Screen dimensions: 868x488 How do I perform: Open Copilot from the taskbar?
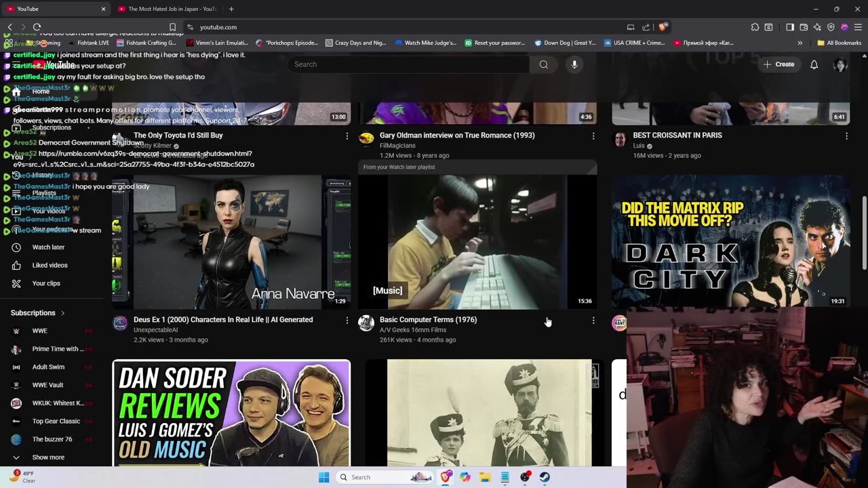(465, 477)
